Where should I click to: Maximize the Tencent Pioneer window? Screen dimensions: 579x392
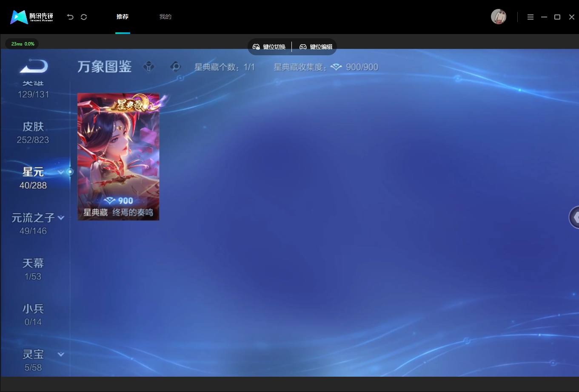pyautogui.click(x=557, y=17)
